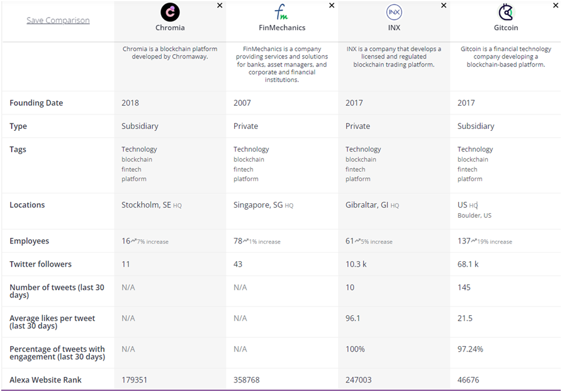Open the FinMechanics company name link
The width and height of the screenshot is (562, 392).
point(282,28)
